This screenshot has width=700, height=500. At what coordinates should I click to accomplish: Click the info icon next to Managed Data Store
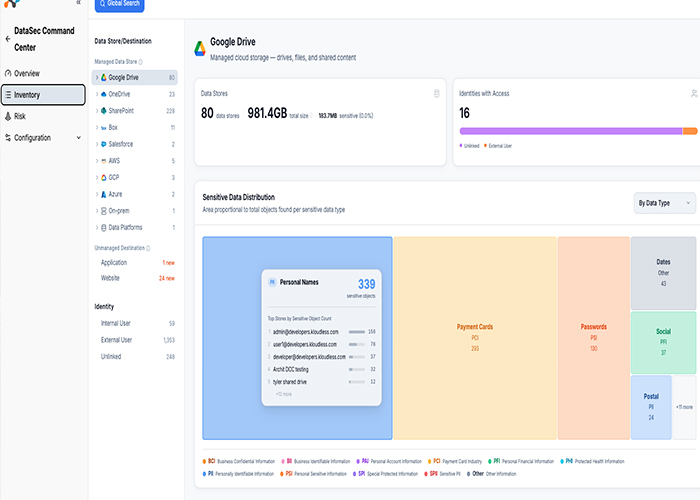coord(141,62)
